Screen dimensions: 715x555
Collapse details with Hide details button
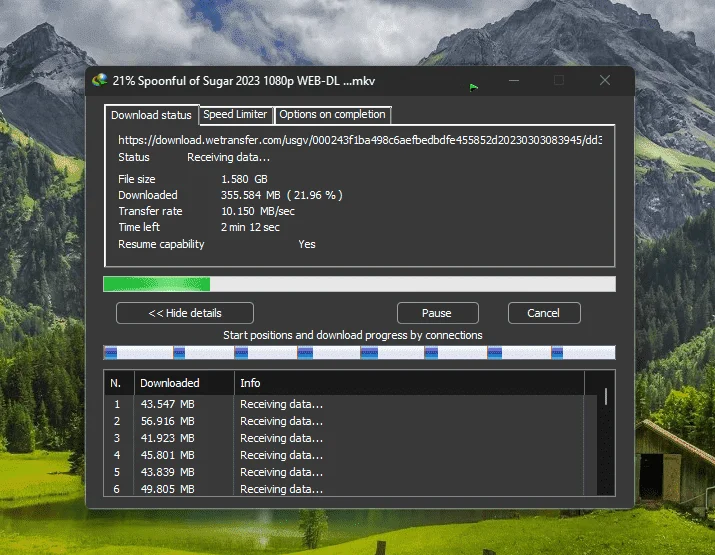coord(185,313)
